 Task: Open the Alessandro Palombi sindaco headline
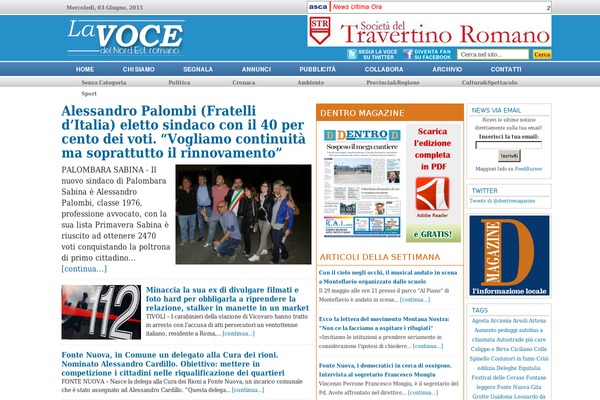tap(184, 132)
